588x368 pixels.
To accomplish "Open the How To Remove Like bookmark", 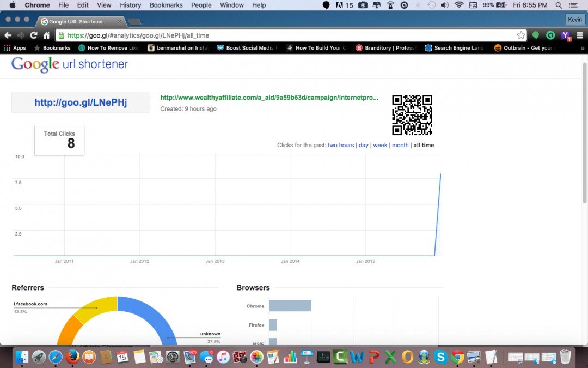I will click(108, 47).
